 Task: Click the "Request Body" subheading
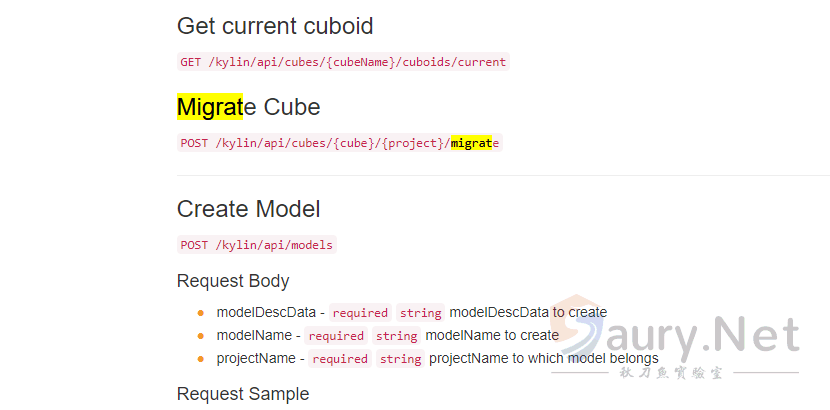tap(233, 281)
